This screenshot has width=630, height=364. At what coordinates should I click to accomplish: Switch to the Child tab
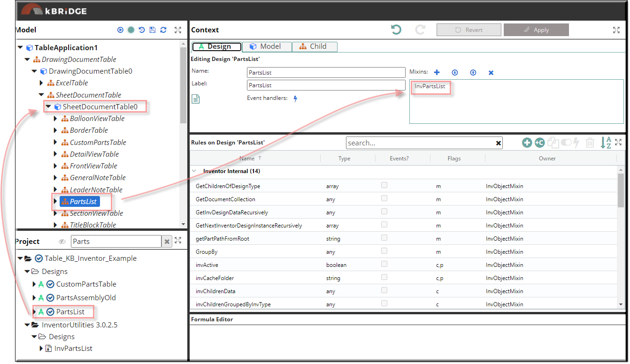pyautogui.click(x=315, y=46)
